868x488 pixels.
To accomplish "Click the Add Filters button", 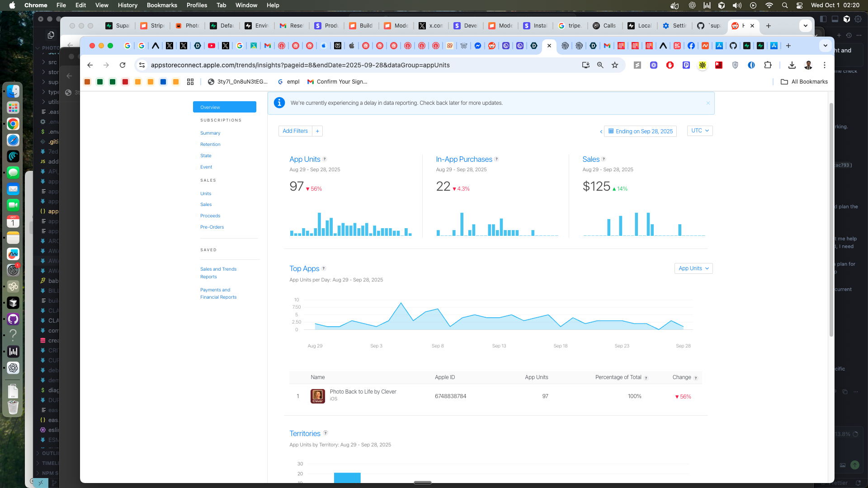I will pos(295,131).
